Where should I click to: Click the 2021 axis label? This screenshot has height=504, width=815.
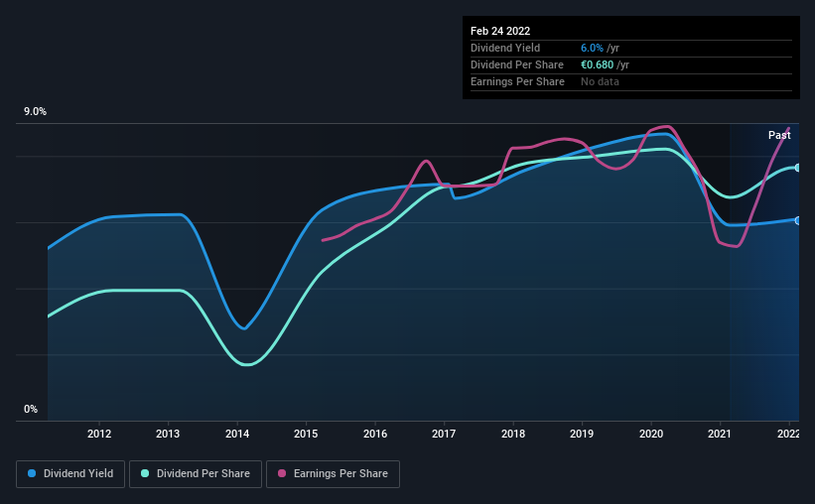[720, 434]
